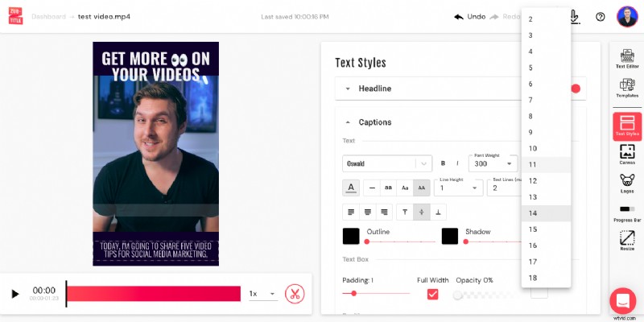Select the Text Styles sidebar tab

627,126
